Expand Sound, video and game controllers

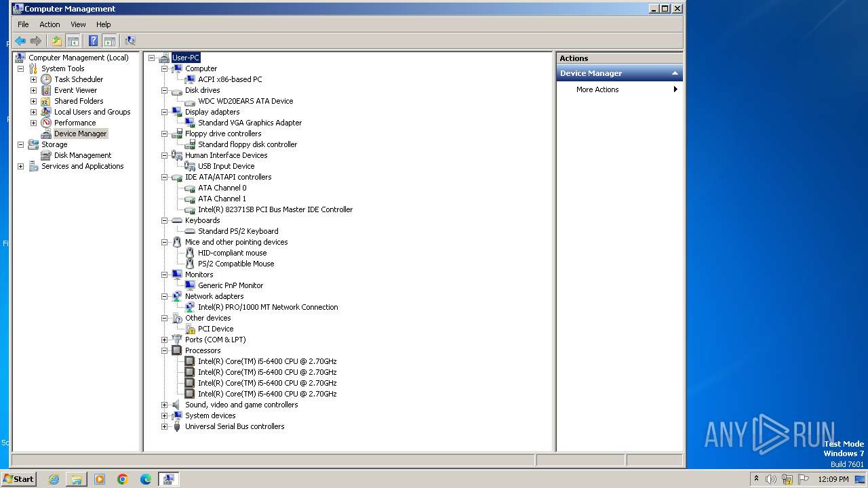coord(164,405)
